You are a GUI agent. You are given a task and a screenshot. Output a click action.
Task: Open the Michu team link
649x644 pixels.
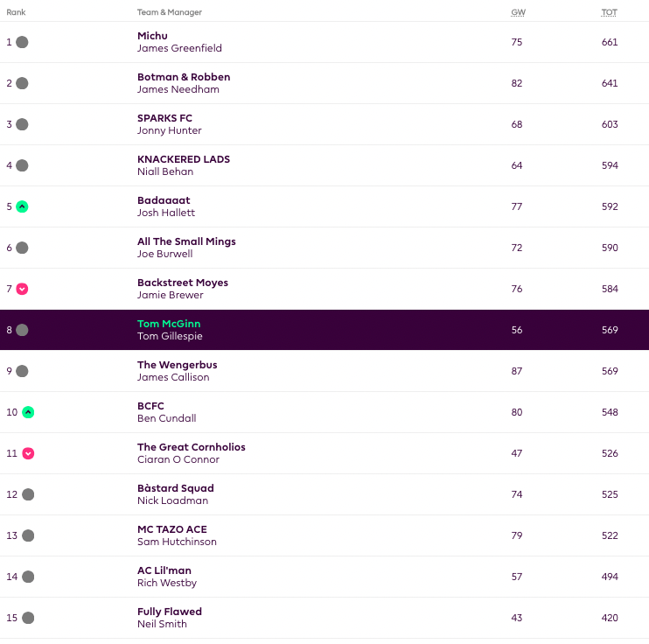pyautogui.click(x=152, y=36)
